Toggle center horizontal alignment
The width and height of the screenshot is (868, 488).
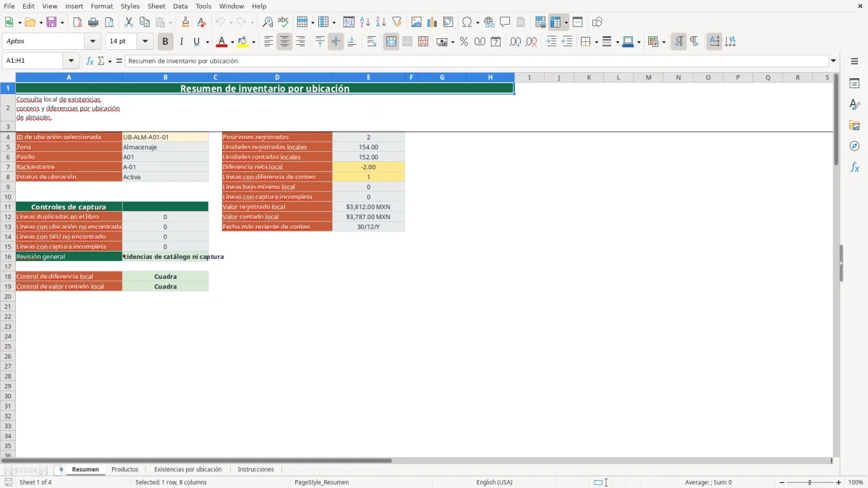click(284, 42)
